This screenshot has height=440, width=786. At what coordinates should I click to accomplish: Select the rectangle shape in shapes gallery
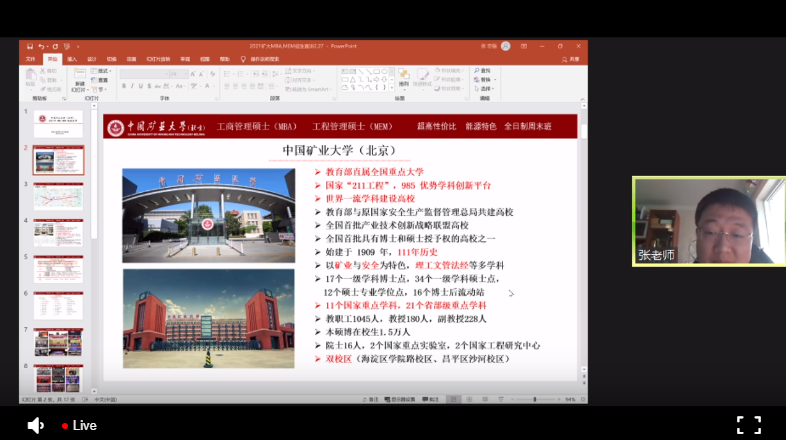click(376, 72)
